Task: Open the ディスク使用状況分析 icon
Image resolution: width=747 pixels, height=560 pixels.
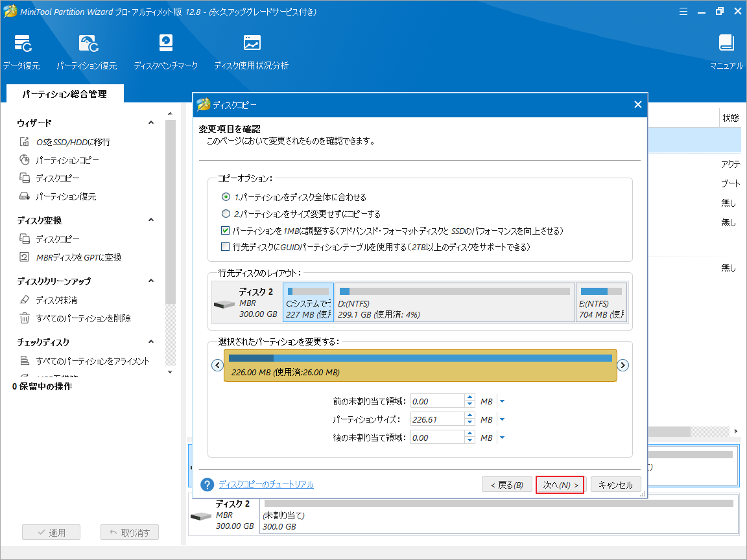Action: point(252,43)
